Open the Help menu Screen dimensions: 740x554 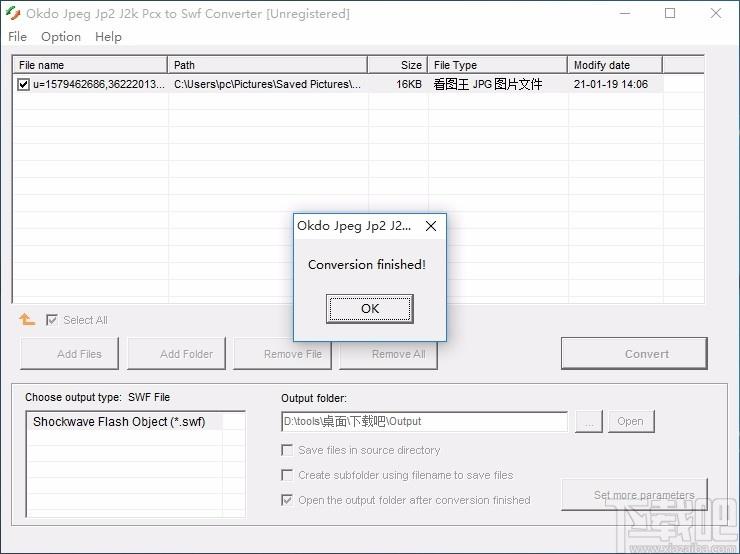pyautogui.click(x=108, y=37)
